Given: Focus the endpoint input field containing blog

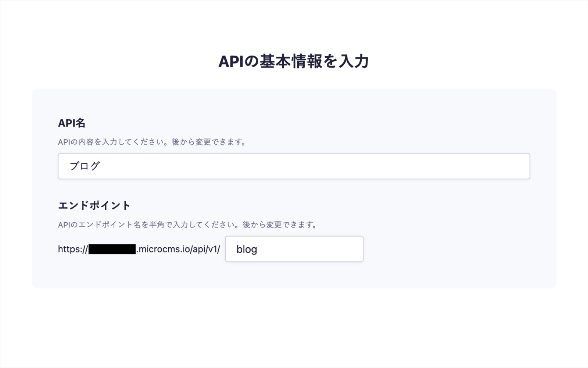Looking at the screenshot, I should click(x=294, y=249).
